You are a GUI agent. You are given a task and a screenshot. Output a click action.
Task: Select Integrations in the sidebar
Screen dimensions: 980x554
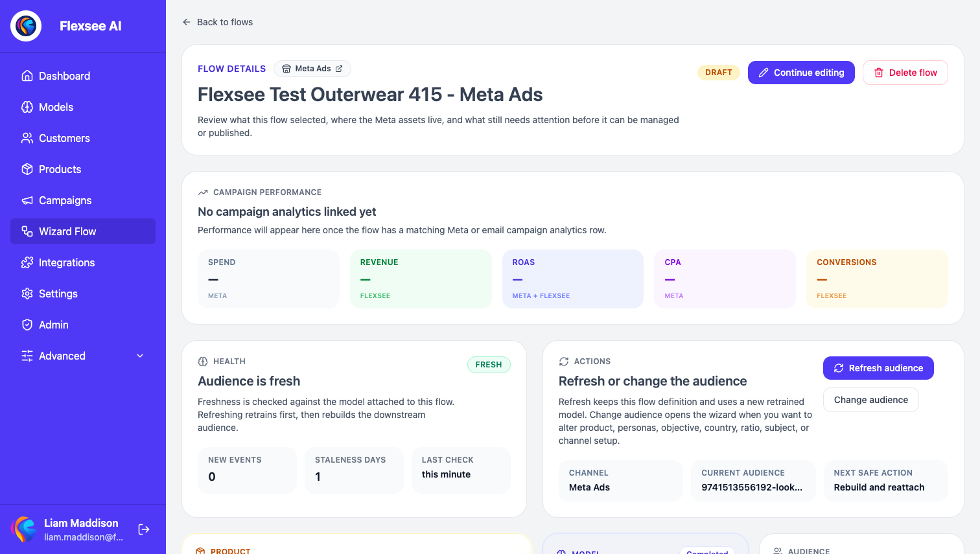[83, 262]
